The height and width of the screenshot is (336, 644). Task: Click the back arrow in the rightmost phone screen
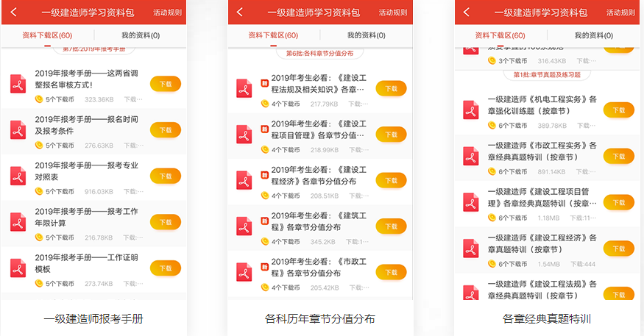point(466,12)
